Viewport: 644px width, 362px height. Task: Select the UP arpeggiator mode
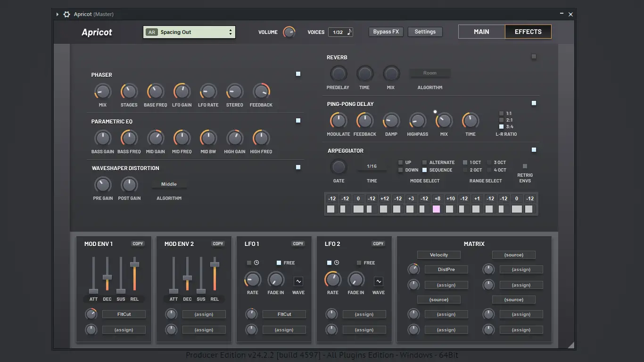click(x=400, y=163)
